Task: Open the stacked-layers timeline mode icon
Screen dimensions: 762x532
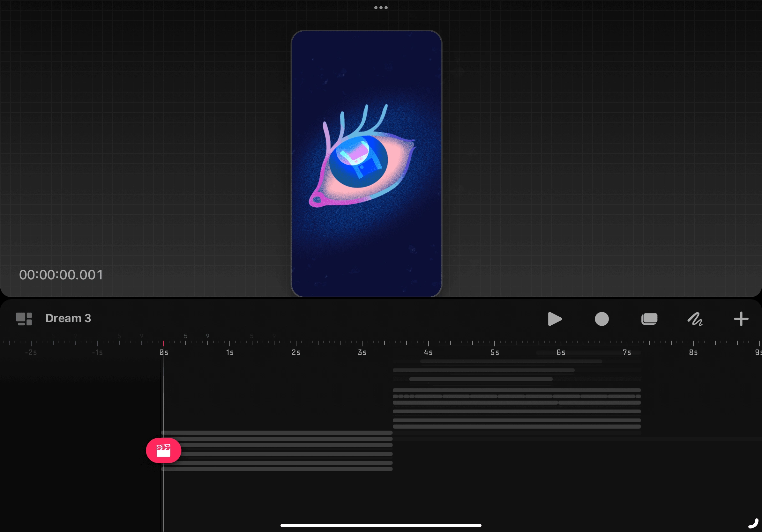Action: point(649,319)
